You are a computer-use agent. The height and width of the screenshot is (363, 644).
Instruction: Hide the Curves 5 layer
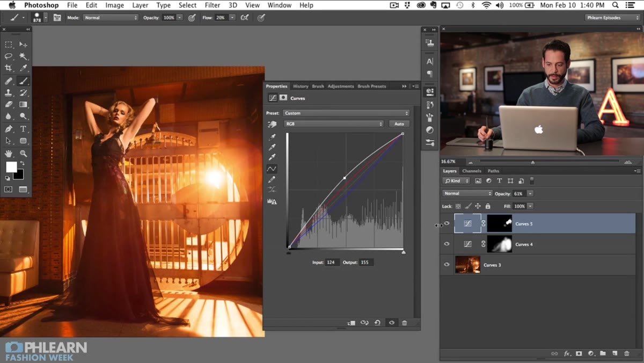[447, 223]
